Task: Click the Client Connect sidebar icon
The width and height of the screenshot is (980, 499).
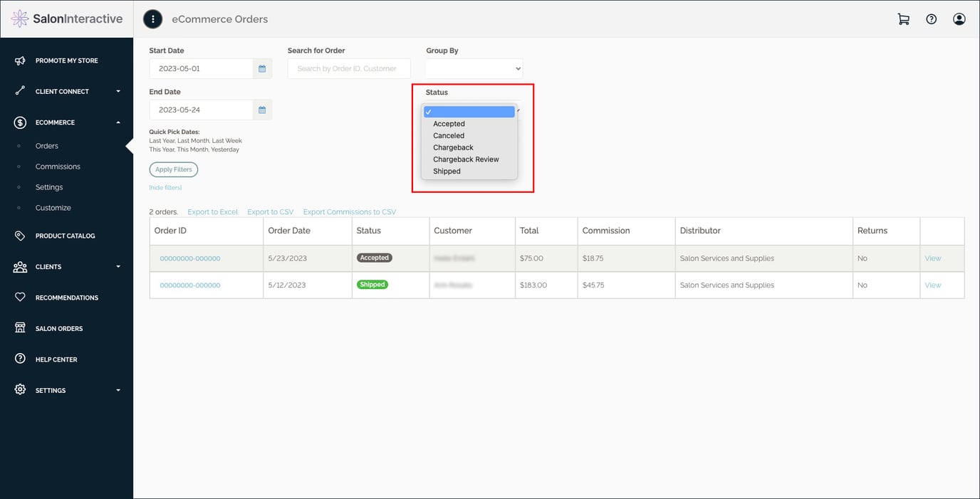Action: 20,91
